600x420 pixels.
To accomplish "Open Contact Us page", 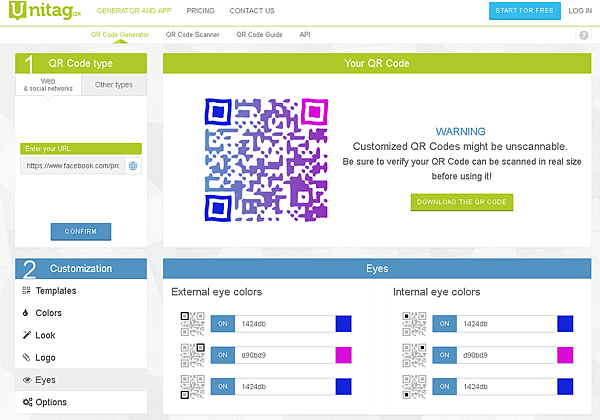I will tap(252, 11).
